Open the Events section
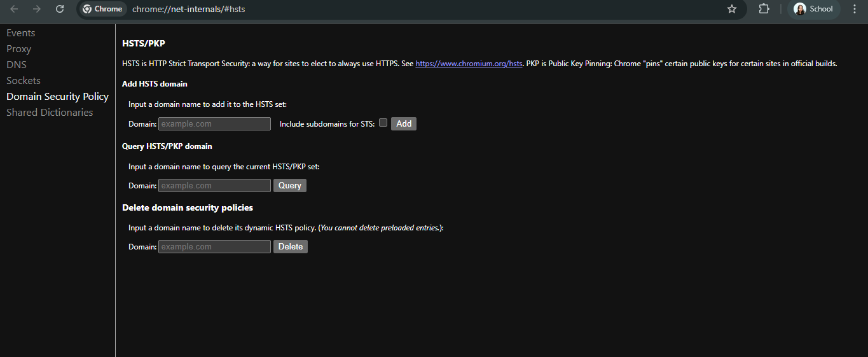 point(21,33)
